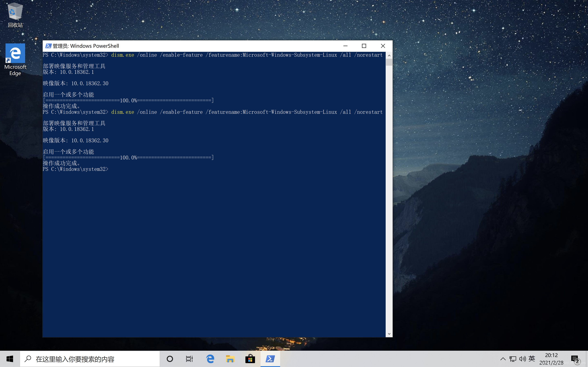
Task: Open the network status tray icon
Action: (x=513, y=359)
